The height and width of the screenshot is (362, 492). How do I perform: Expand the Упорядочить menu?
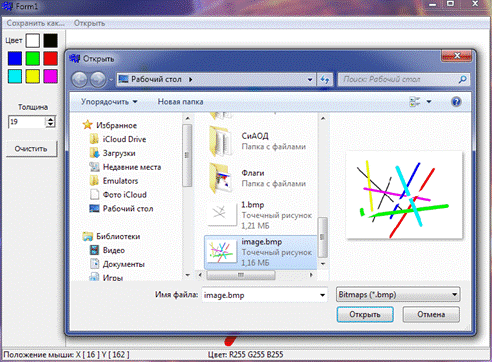click(x=109, y=102)
